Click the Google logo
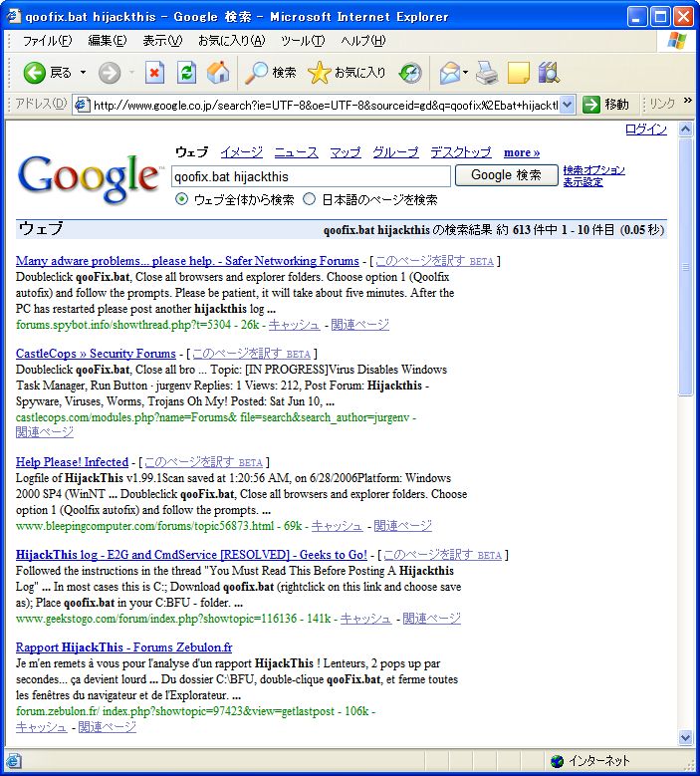The height and width of the screenshot is (776, 700). [89, 177]
